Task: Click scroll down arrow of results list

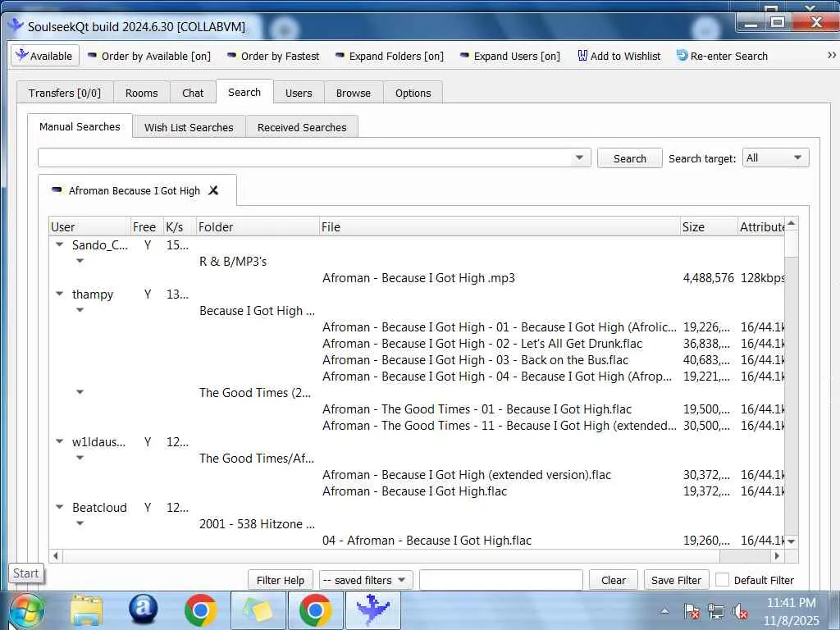Action: click(x=792, y=541)
